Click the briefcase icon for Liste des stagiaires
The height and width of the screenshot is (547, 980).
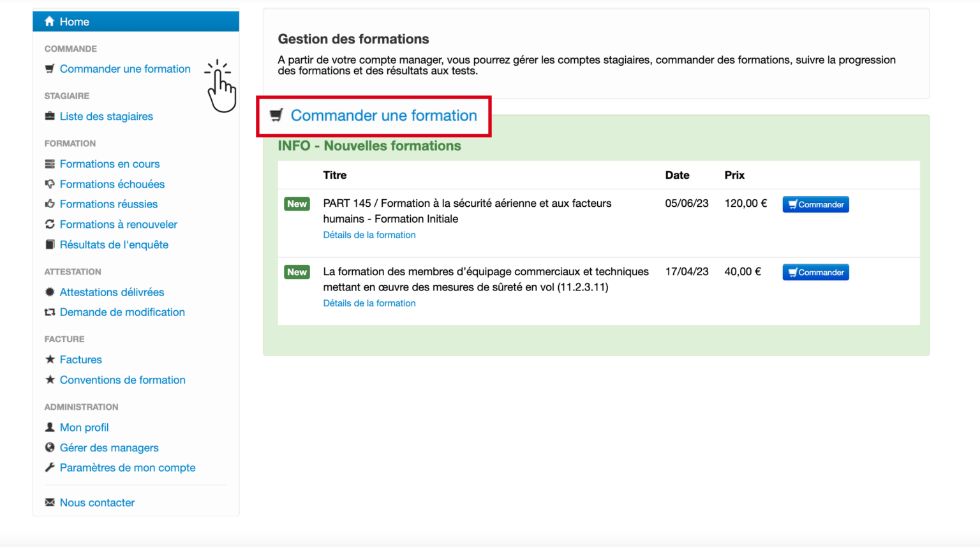(x=50, y=116)
